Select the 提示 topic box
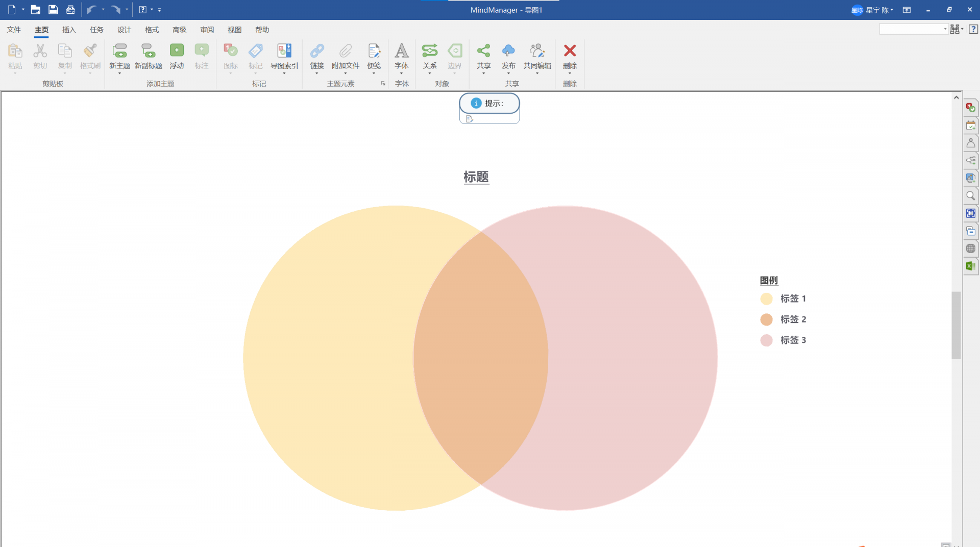This screenshot has width=980, height=547. (489, 104)
